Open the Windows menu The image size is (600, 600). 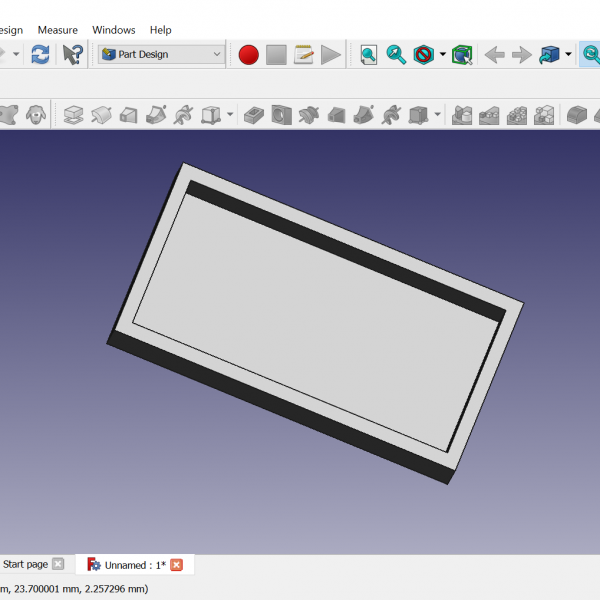click(x=114, y=30)
